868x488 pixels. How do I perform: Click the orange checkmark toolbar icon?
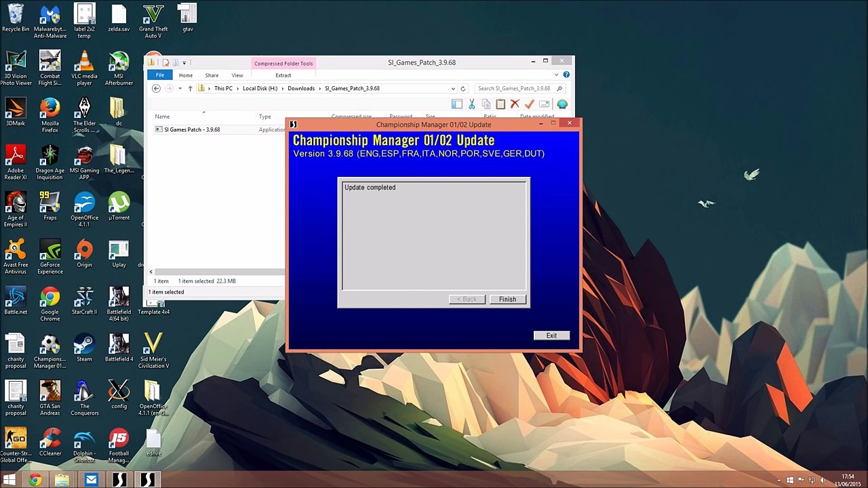point(530,104)
